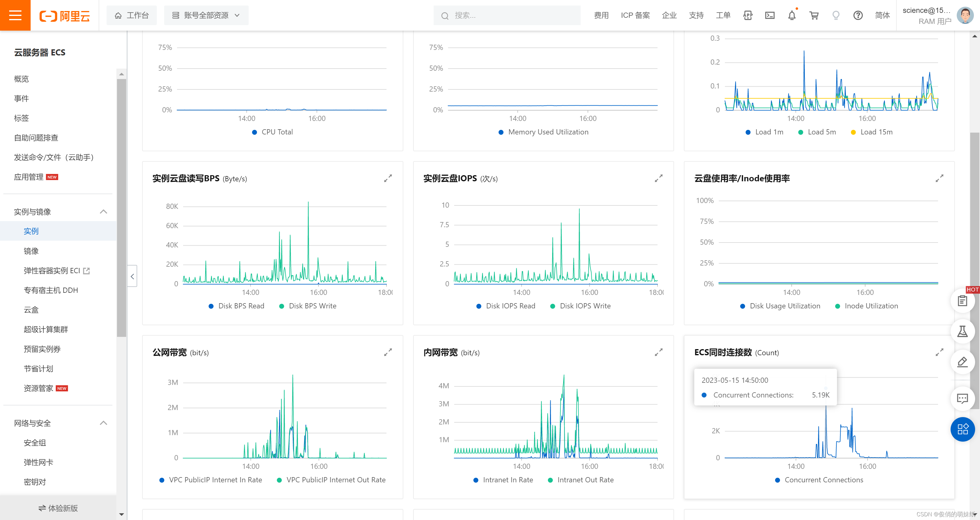Click the help question mark icon
Screen dimensions: 980x520
(x=858, y=15)
